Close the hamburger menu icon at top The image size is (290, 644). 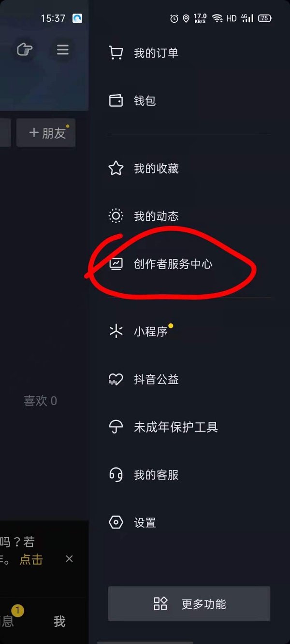pyautogui.click(x=63, y=50)
